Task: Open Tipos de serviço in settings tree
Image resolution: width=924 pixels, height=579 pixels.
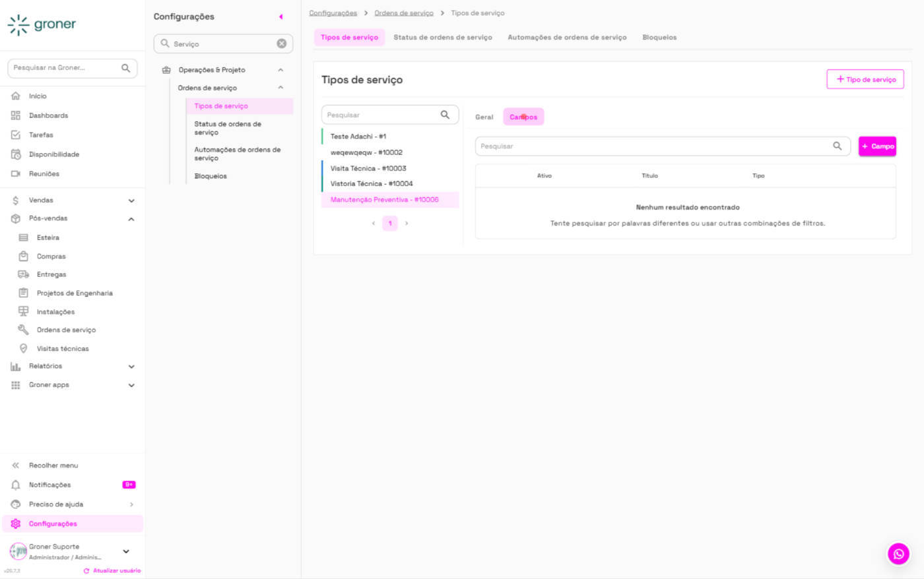Action: pyautogui.click(x=240, y=106)
